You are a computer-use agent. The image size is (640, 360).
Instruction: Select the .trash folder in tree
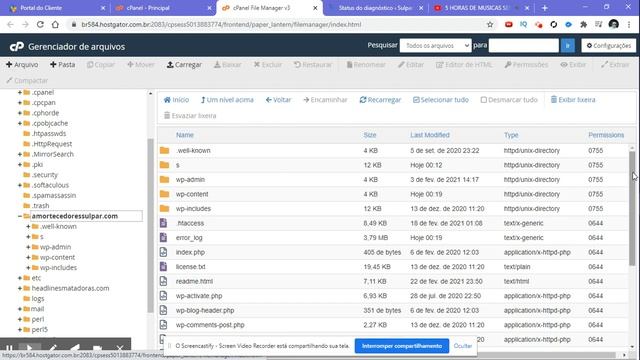coord(40,206)
